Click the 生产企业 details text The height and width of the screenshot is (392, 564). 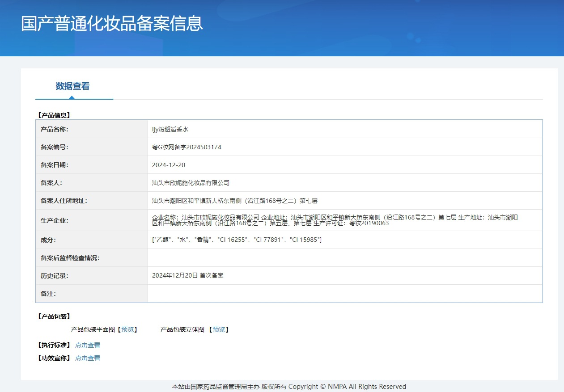(x=335, y=220)
